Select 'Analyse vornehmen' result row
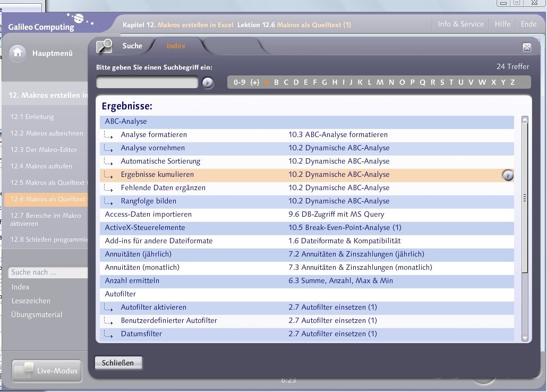This screenshot has width=547, height=392. pyautogui.click(x=306, y=148)
